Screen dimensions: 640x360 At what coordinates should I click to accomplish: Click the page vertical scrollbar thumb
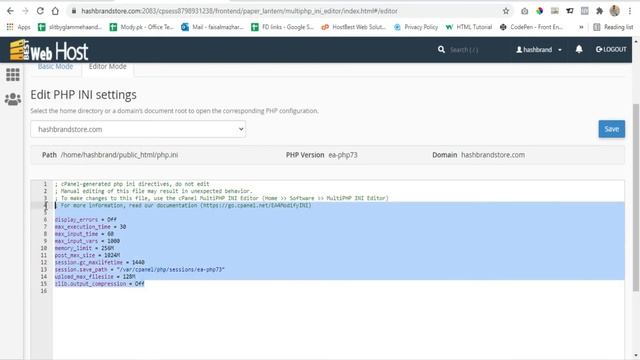click(x=636, y=197)
